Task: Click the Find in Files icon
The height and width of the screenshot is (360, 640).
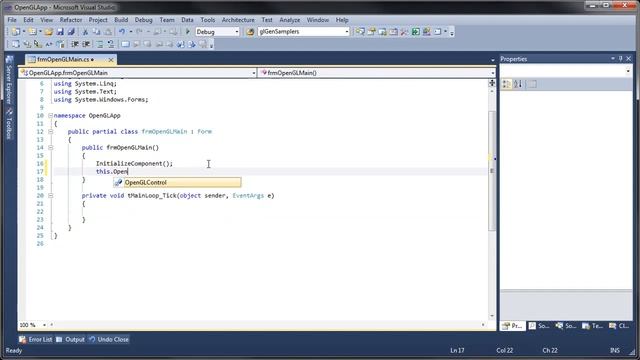Action: (250, 32)
